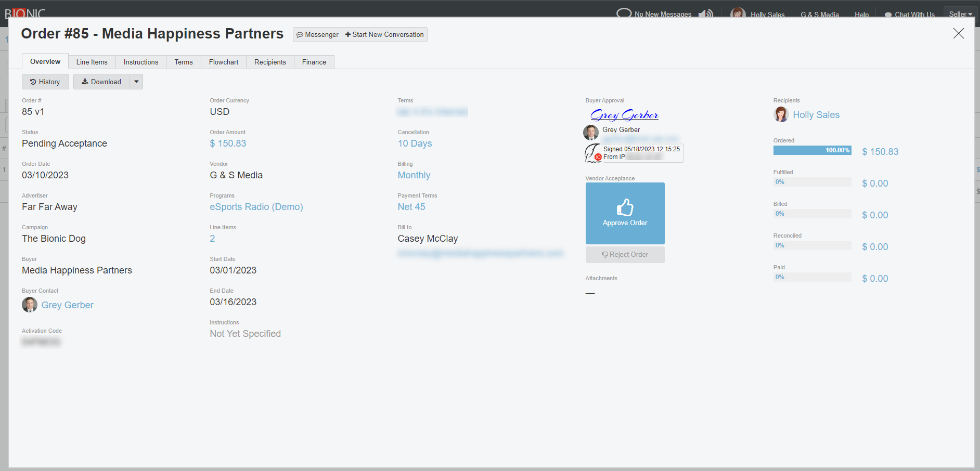
Task: Open the Finance tab
Action: (x=314, y=62)
